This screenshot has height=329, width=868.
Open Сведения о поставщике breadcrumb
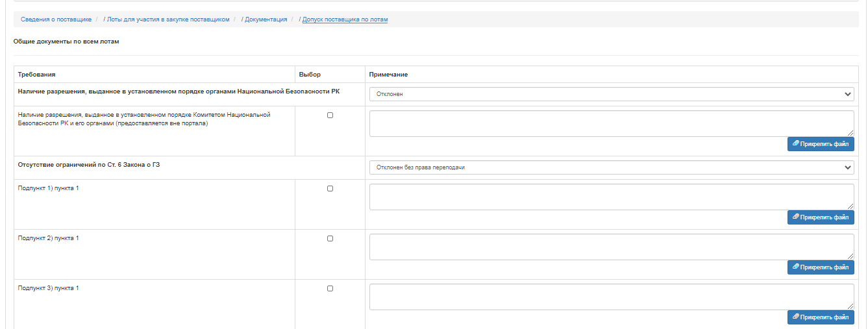click(56, 19)
